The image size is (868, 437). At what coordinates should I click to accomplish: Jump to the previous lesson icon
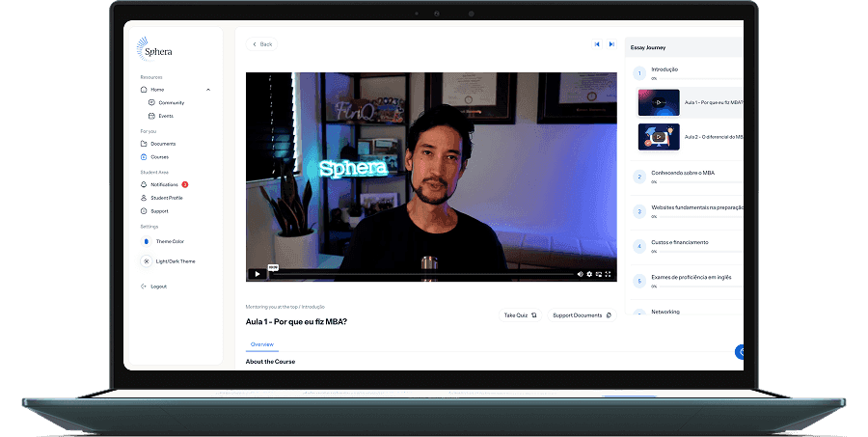point(597,44)
